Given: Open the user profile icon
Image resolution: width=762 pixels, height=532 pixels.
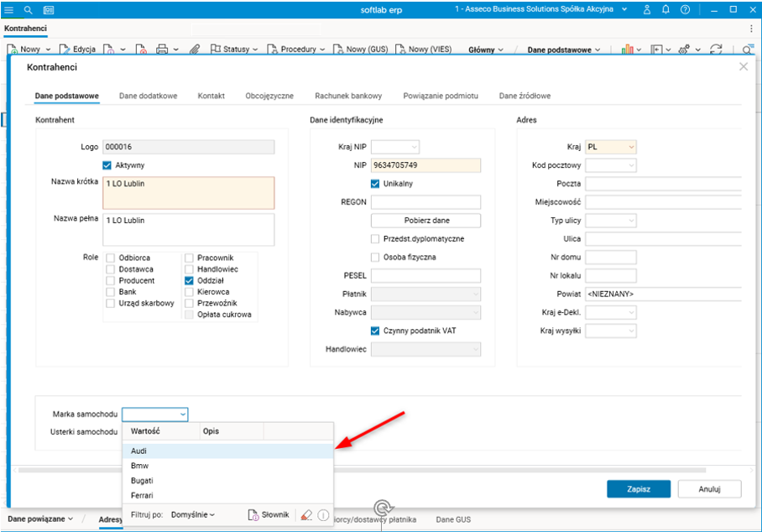Looking at the screenshot, I should click(x=647, y=10).
